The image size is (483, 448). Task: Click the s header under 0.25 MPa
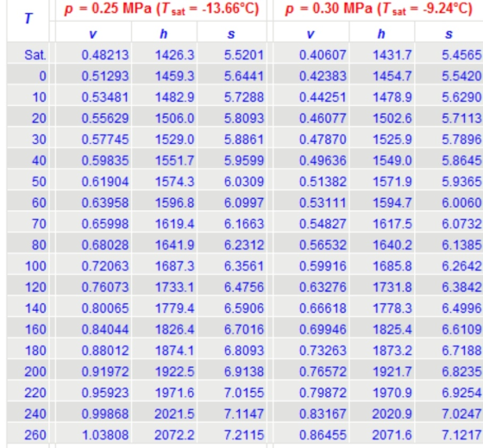tap(231, 34)
